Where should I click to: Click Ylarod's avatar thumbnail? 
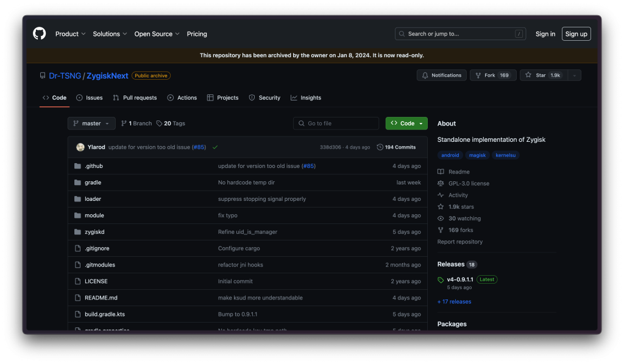pos(80,147)
